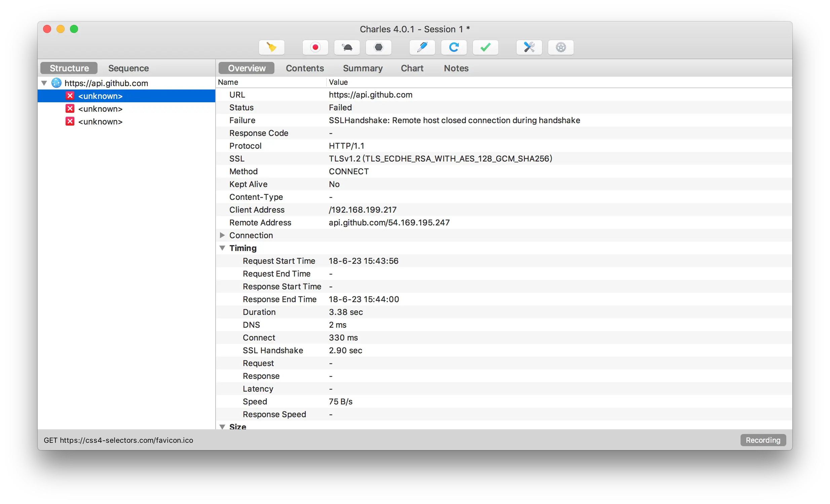Open the Chart tab
Viewport: 830px width, 504px height.
[x=412, y=68]
